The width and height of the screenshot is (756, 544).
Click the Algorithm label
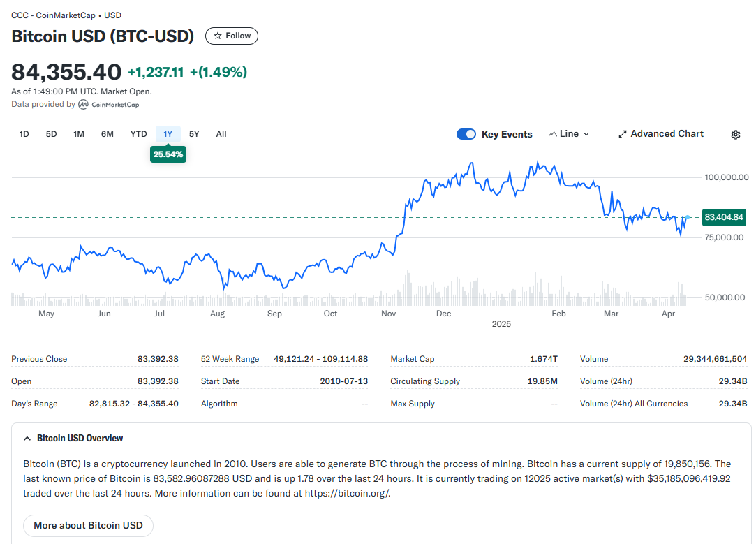tap(219, 404)
